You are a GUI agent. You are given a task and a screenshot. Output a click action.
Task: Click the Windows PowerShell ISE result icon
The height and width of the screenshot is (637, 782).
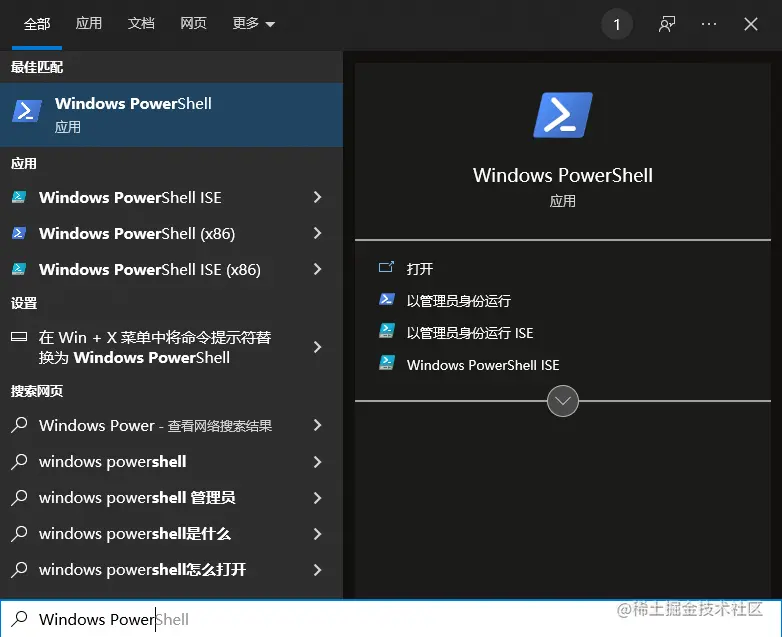pyautogui.click(x=19, y=197)
